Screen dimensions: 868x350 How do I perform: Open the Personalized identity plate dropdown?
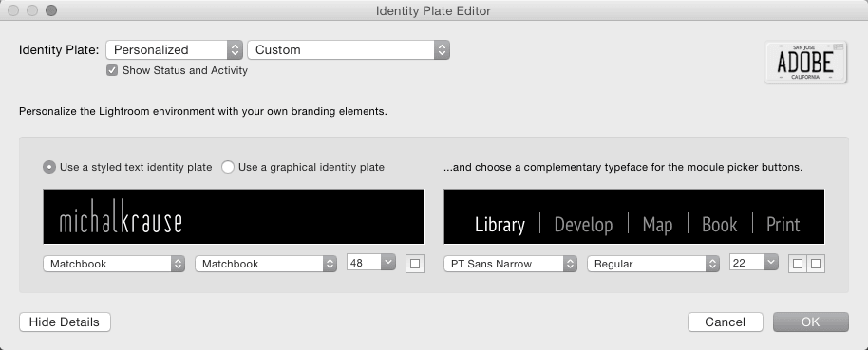174,49
